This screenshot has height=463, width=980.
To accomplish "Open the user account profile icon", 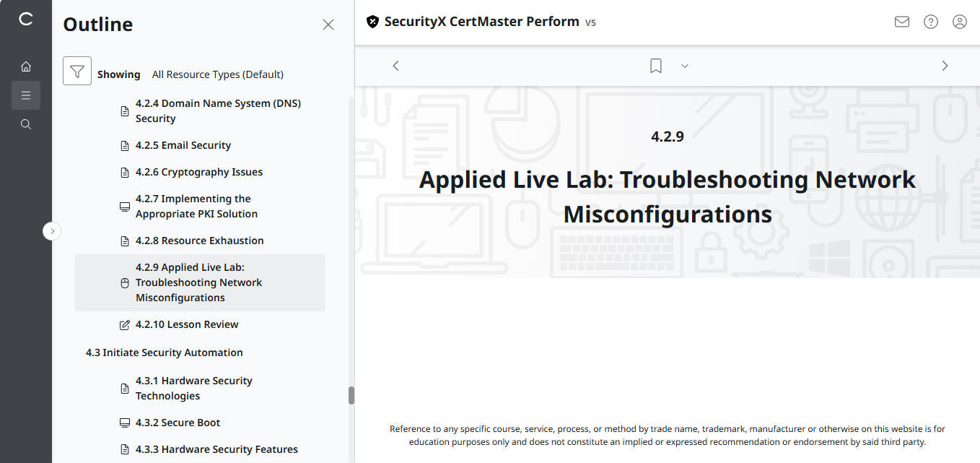I will click(x=960, y=22).
